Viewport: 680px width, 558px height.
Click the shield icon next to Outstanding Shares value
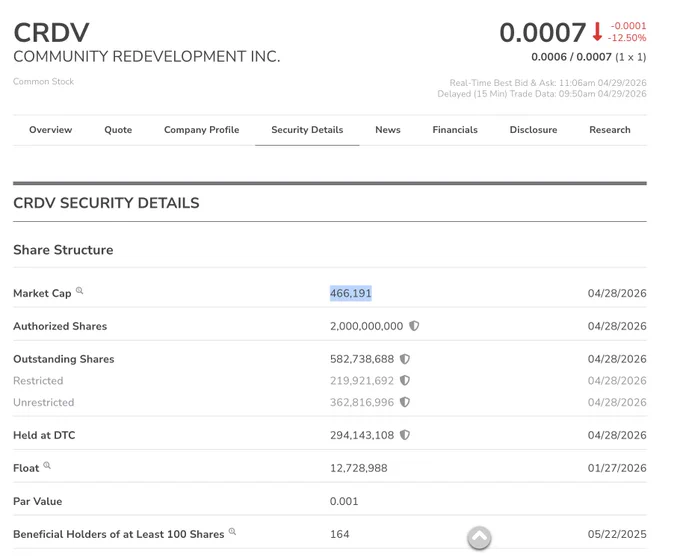[x=405, y=359]
